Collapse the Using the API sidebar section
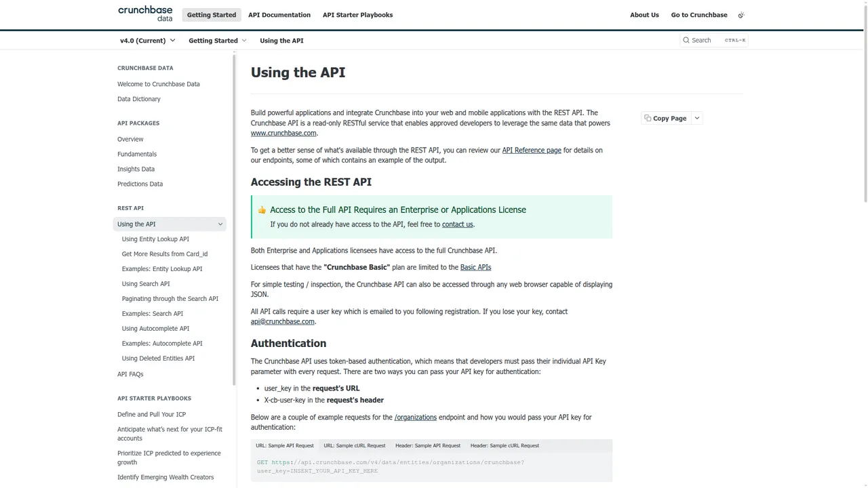 click(220, 224)
